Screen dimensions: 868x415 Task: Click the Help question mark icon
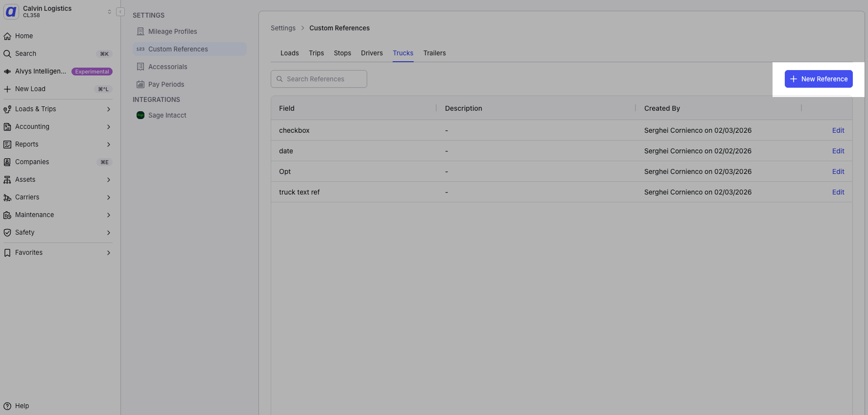pos(7,406)
